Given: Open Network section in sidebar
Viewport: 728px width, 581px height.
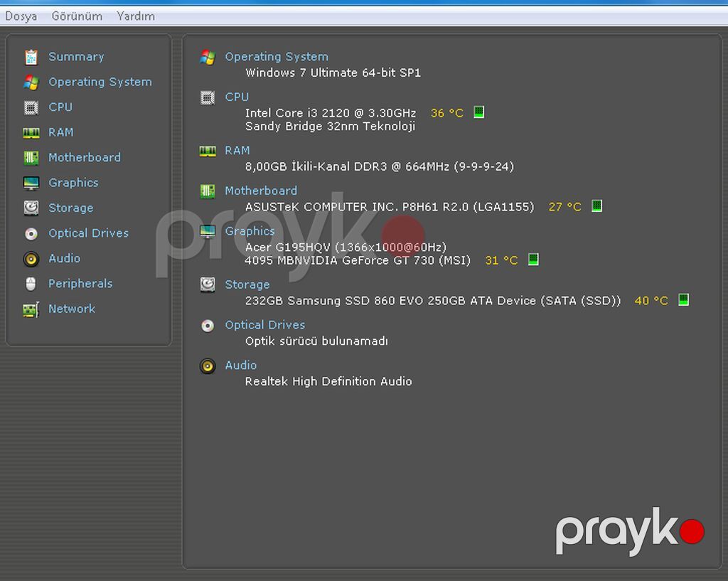Looking at the screenshot, I should click(x=72, y=309).
